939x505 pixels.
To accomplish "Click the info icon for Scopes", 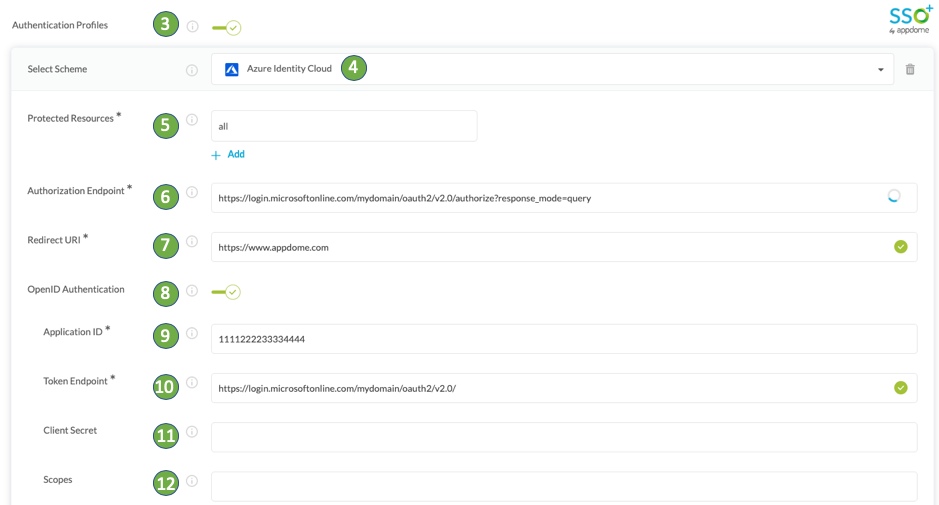I will [x=192, y=481].
